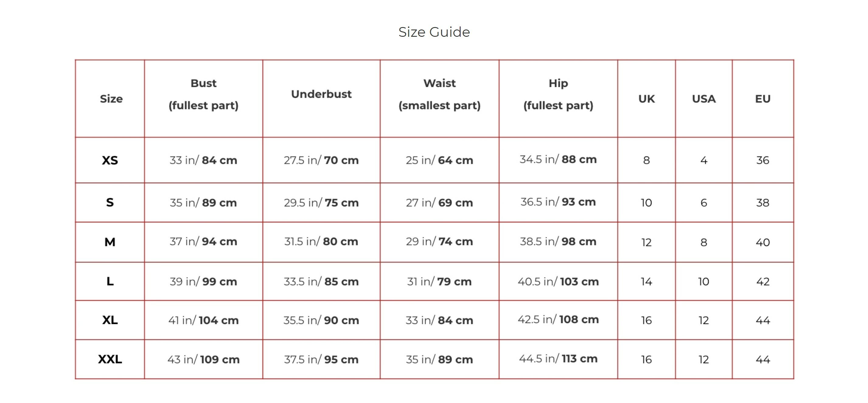Select the Bust (fullest part) header

(x=204, y=94)
